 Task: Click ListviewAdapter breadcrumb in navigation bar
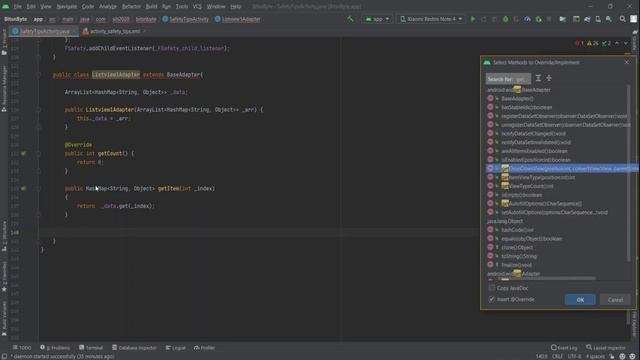[x=238, y=19]
